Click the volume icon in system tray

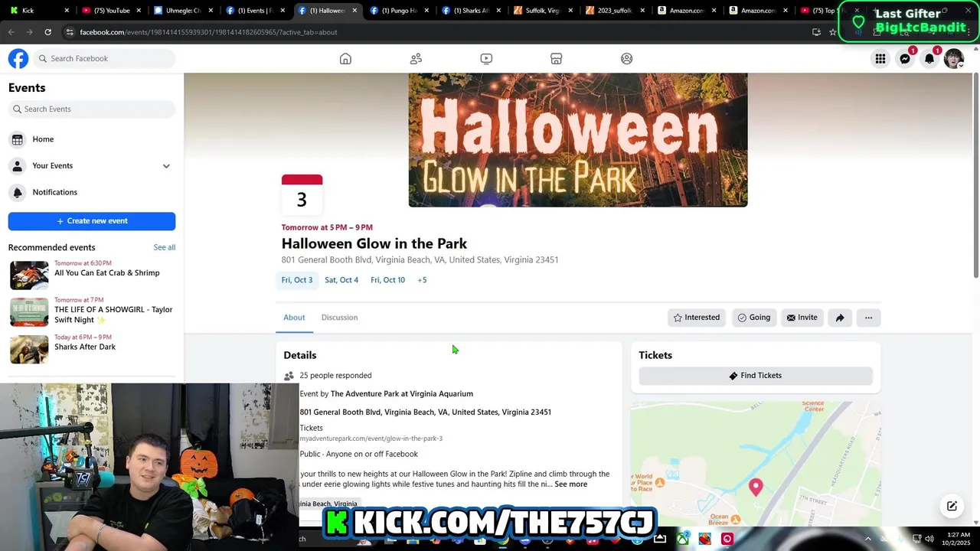pyautogui.click(x=929, y=539)
